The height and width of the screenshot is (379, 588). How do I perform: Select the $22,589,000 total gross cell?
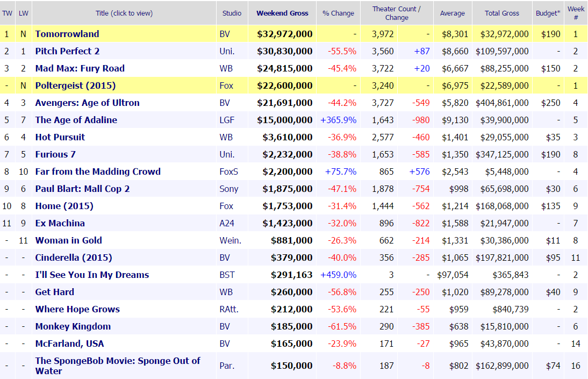click(504, 85)
